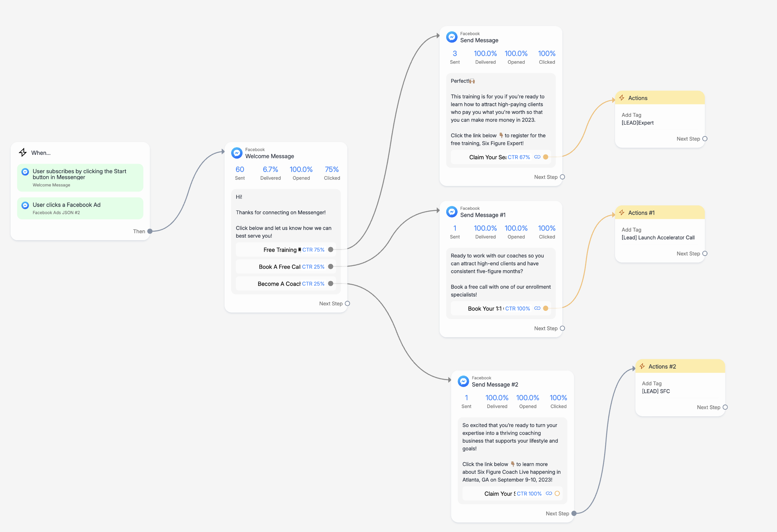Image resolution: width=777 pixels, height=532 pixels.
Task: Click Free Training output connector dot
Action: click(331, 250)
